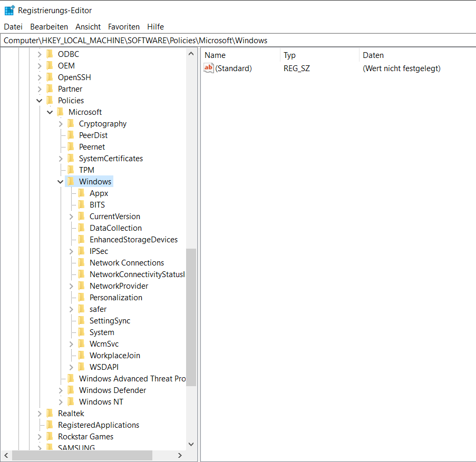Open the Ansicht menu
The height and width of the screenshot is (462, 476).
point(88,27)
